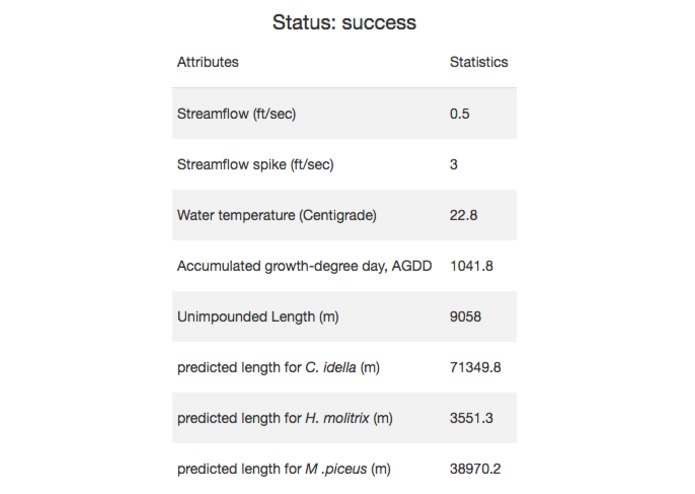Click the AGDD value 1041.8
695x494 pixels.
click(x=471, y=267)
